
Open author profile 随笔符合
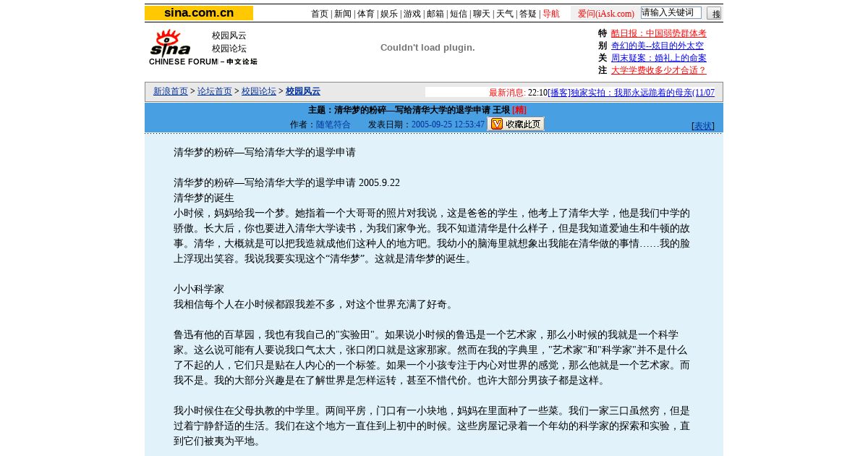coord(333,124)
